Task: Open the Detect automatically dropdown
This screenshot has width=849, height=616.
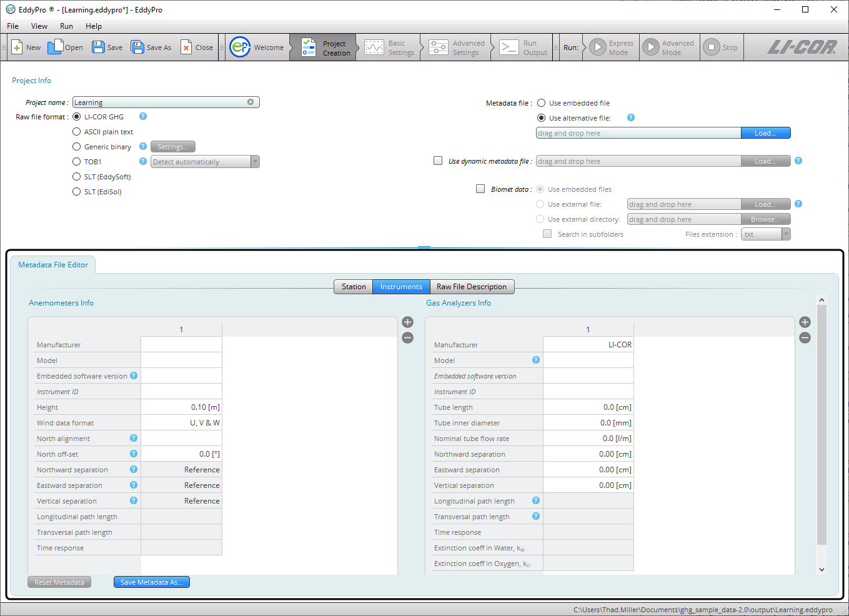Action: pos(205,162)
